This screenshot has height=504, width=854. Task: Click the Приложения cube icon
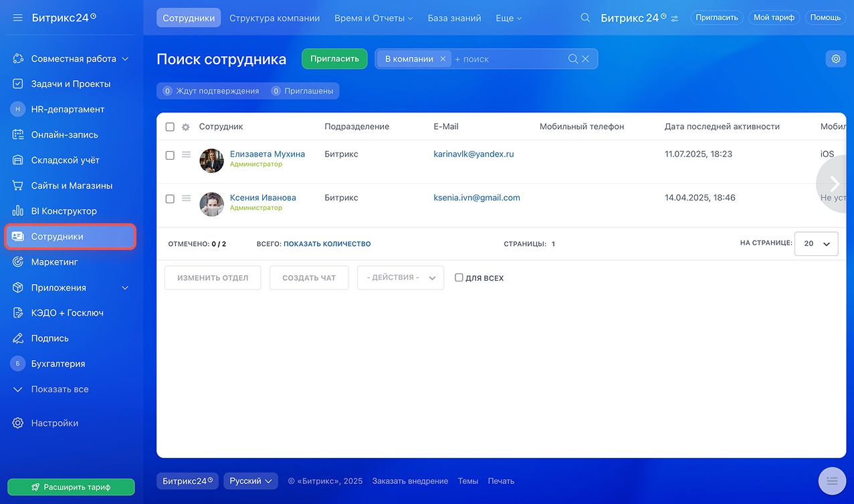pyautogui.click(x=18, y=287)
